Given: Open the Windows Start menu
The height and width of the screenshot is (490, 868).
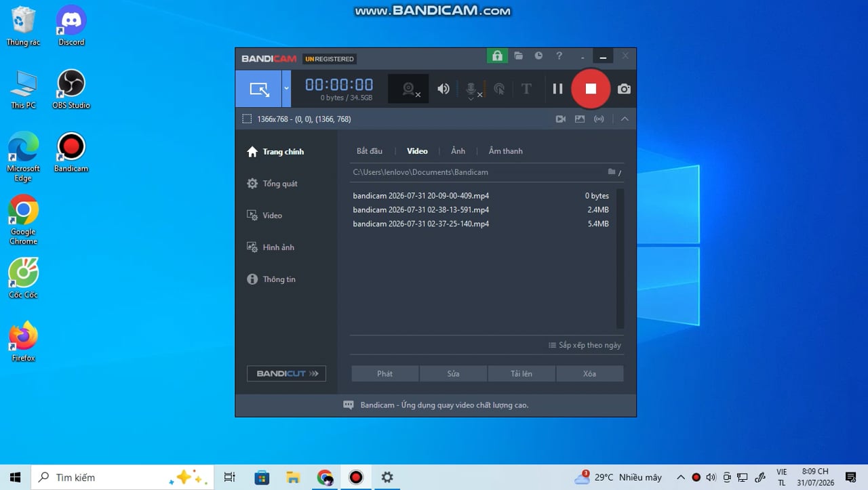Looking at the screenshot, I should coord(16,477).
